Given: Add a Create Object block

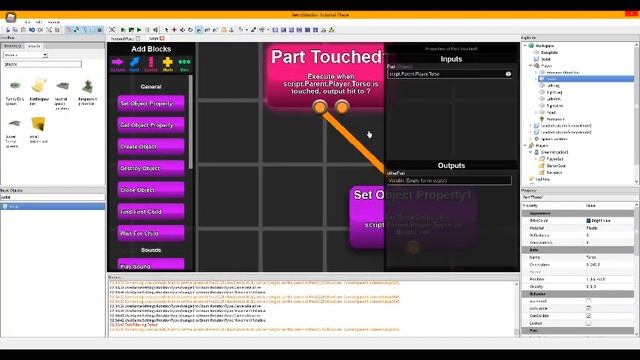Looking at the screenshot, I should [151, 147].
